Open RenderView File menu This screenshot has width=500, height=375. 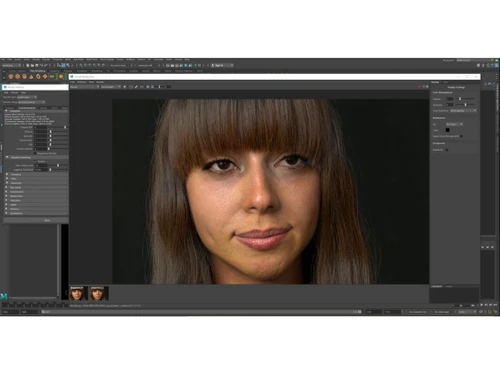(73, 82)
